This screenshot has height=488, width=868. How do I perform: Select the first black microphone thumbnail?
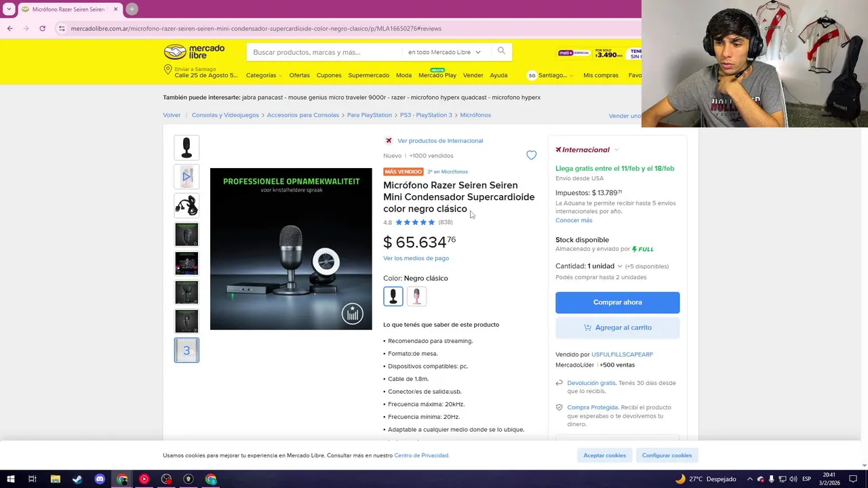(x=186, y=148)
